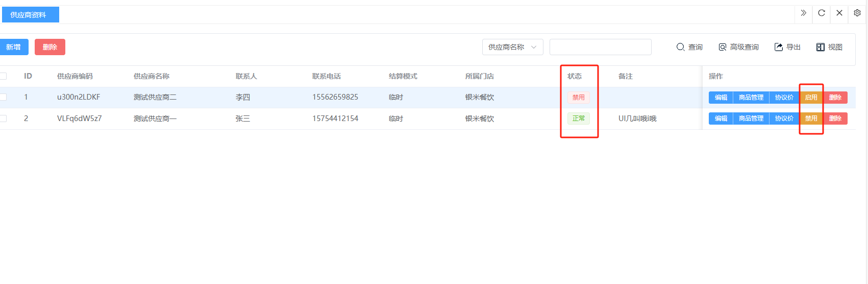Screen dimensions: 868x284
Task: Toggle the select-all header checkbox
Action: pos(3,76)
